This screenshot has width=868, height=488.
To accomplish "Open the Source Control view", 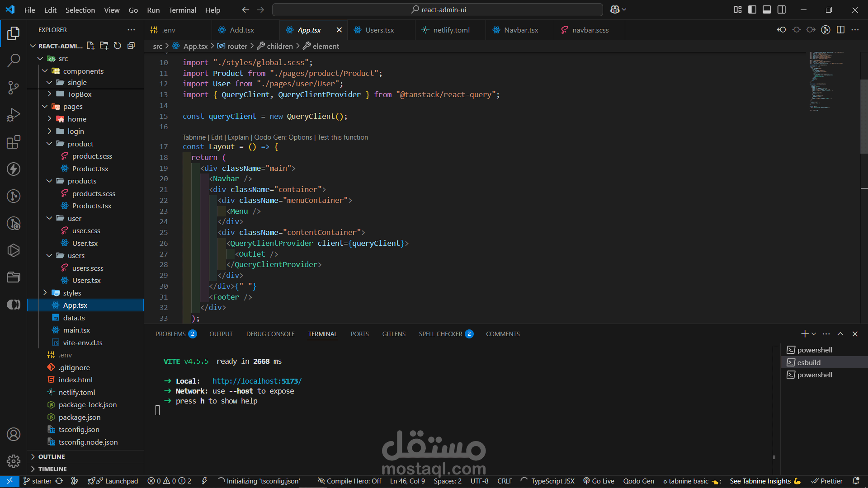I will click(x=14, y=87).
